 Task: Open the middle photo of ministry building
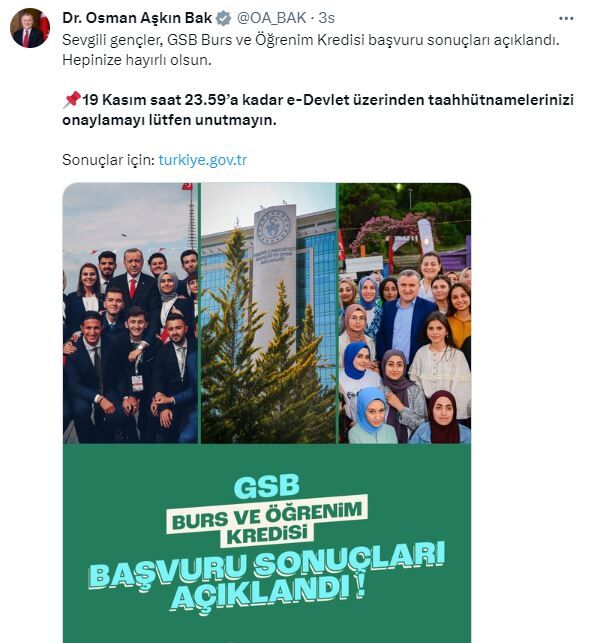268,313
